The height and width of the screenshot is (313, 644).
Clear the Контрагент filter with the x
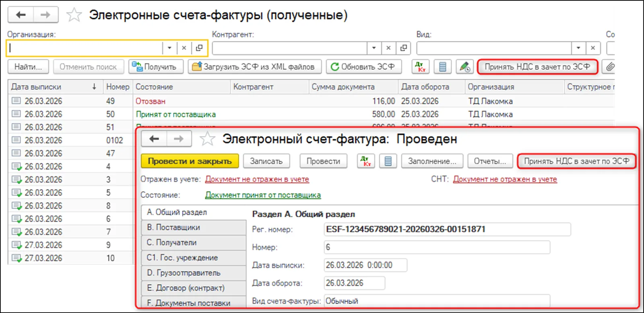(x=388, y=48)
